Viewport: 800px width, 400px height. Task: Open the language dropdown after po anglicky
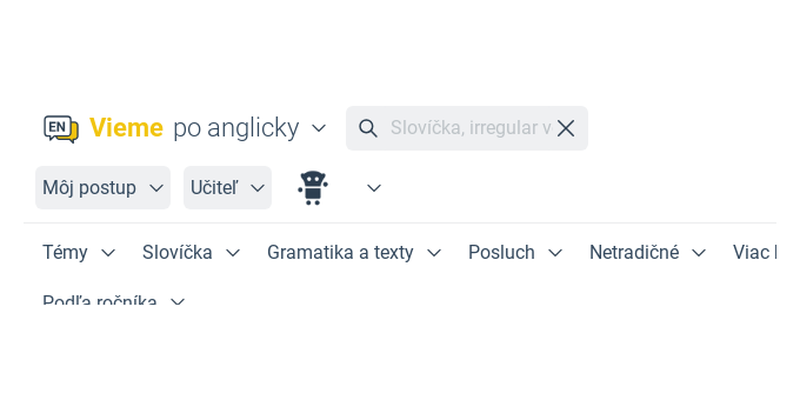pos(319,128)
